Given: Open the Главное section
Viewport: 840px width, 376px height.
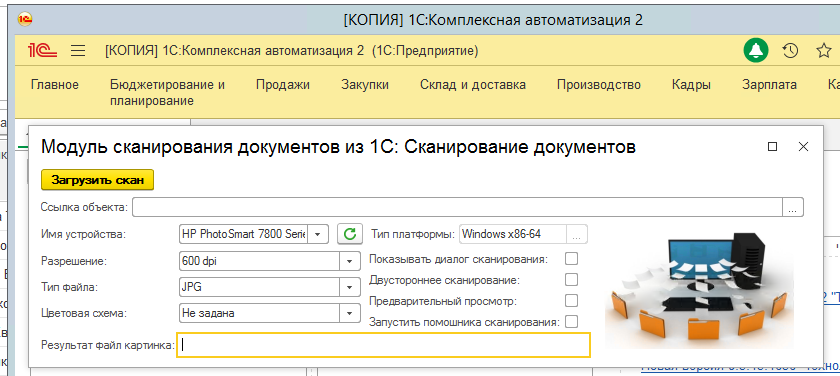Looking at the screenshot, I should click(x=55, y=85).
